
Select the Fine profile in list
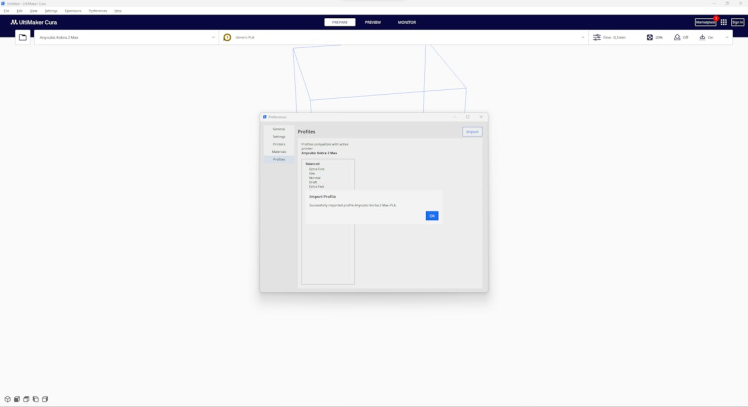tap(312, 173)
